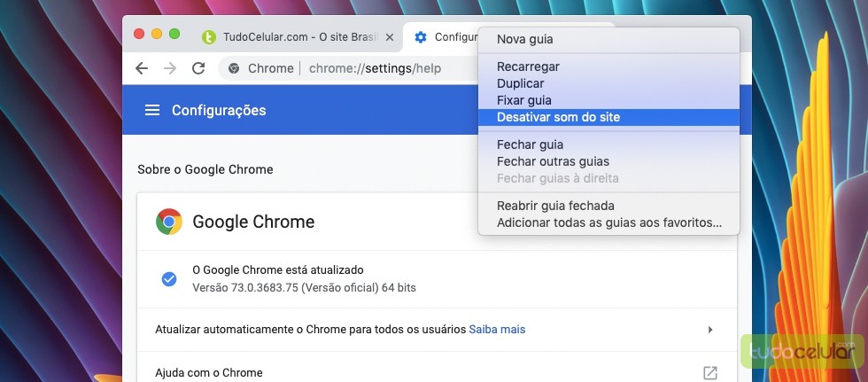Open the Saiba mais link
Viewport: 868px width, 382px height.
(497, 330)
